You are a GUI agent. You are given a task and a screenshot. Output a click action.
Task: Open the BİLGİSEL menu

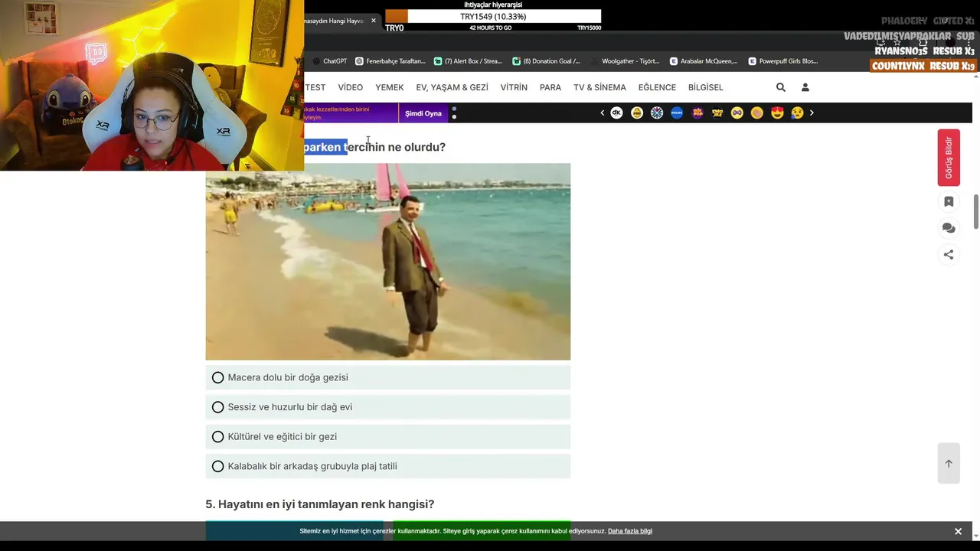[x=705, y=87]
